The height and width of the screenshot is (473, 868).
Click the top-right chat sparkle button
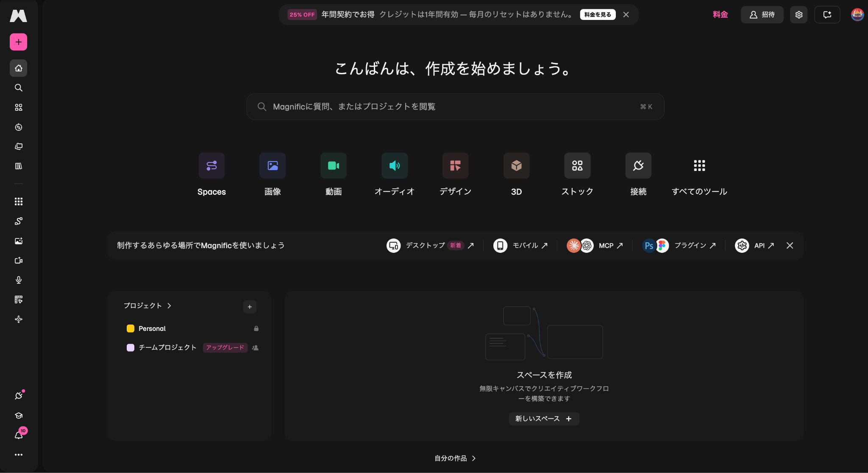827,15
